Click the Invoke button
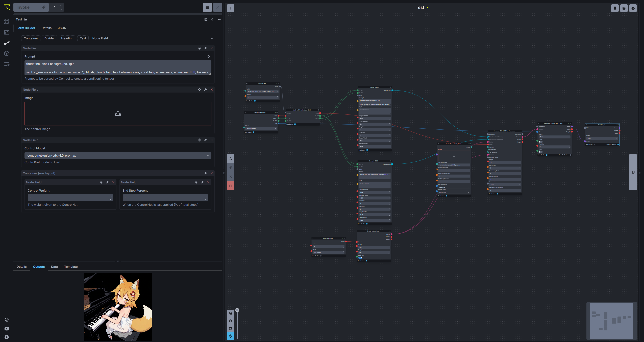644x342 pixels. point(31,8)
